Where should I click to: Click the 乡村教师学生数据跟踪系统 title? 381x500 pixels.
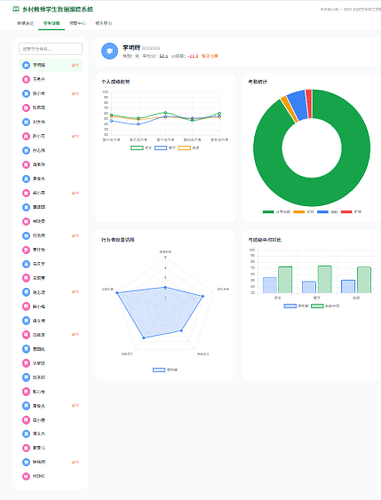tap(58, 9)
